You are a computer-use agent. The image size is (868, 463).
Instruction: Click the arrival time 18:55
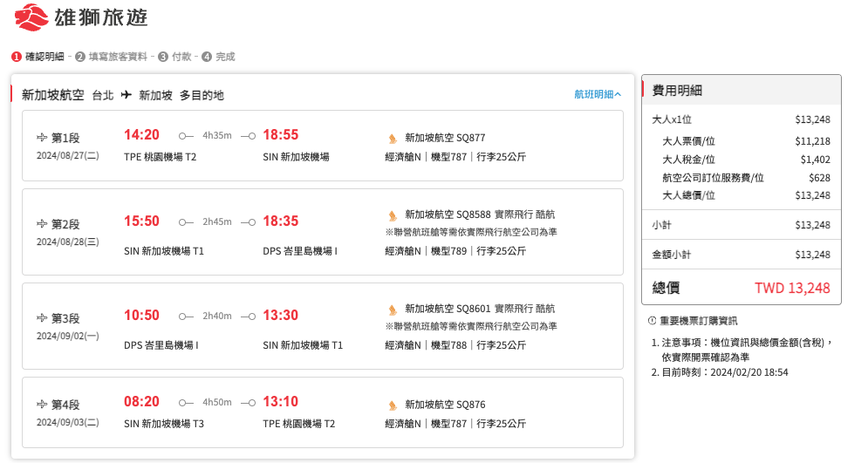tap(281, 134)
